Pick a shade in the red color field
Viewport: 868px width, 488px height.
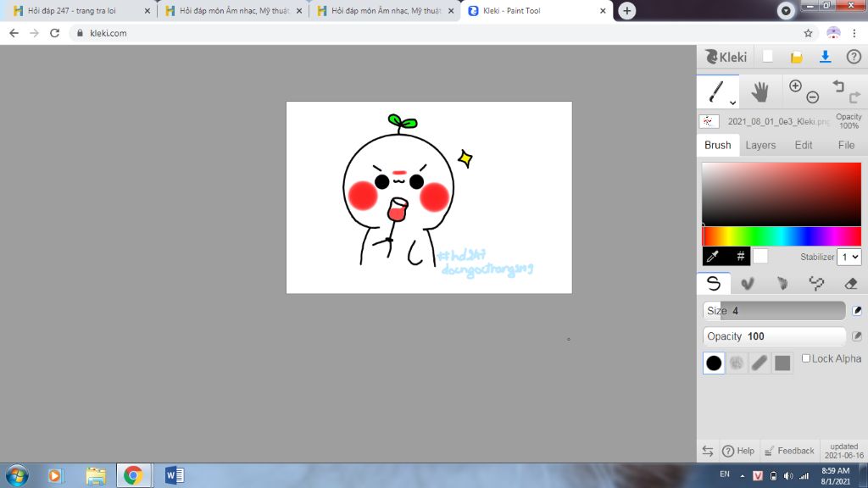coord(781,194)
